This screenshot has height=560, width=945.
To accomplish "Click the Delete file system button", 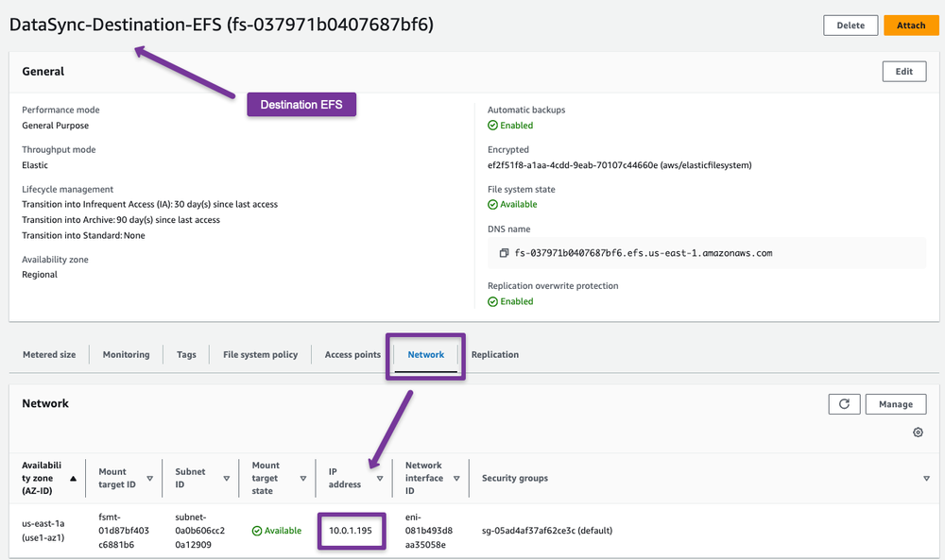I will [x=850, y=25].
